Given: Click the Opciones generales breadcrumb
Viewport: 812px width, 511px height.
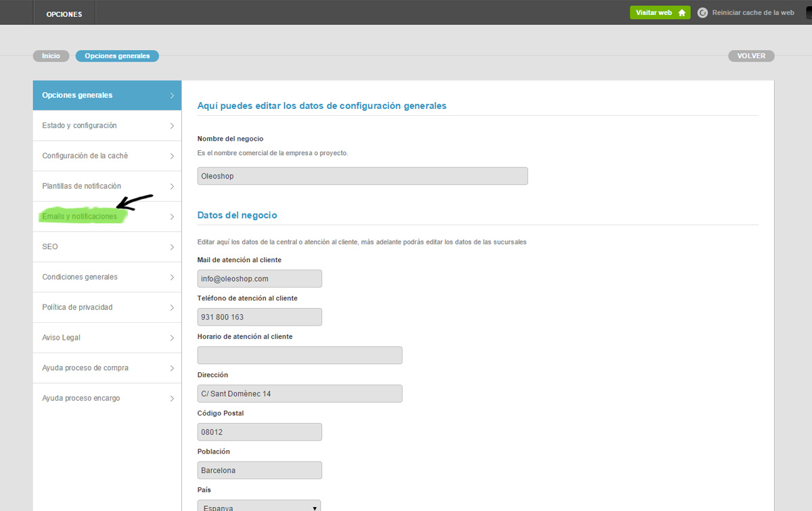Looking at the screenshot, I should tap(117, 56).
